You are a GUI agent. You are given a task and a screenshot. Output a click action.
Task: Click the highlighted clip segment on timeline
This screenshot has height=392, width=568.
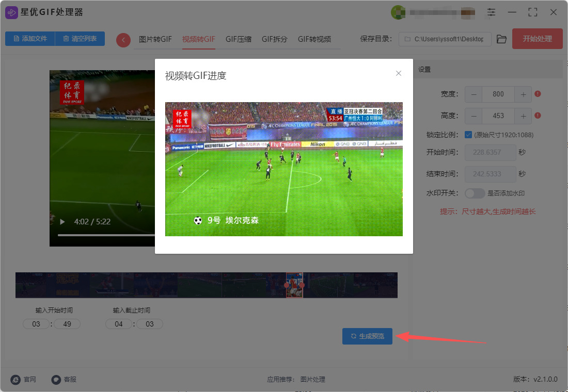click(294, 285)
